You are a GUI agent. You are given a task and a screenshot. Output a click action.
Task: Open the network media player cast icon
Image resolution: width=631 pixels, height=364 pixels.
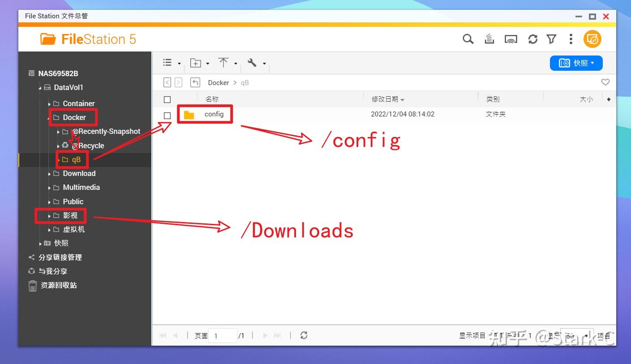pos(511,39)
